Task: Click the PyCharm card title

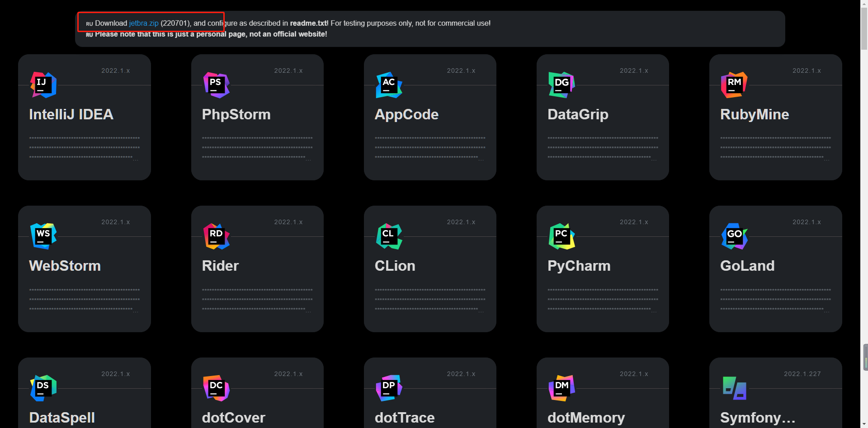Action: click(x=579, y=266)
